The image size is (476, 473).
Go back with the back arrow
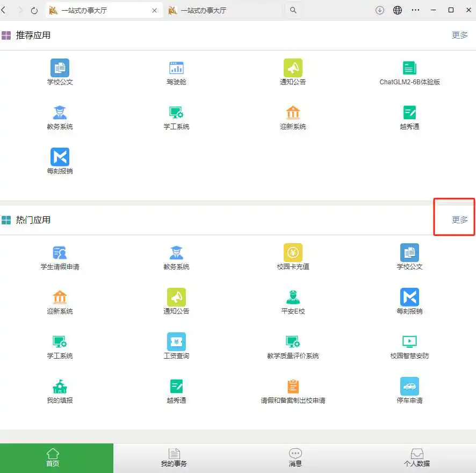pyautogui.click(x=4, y=10)
